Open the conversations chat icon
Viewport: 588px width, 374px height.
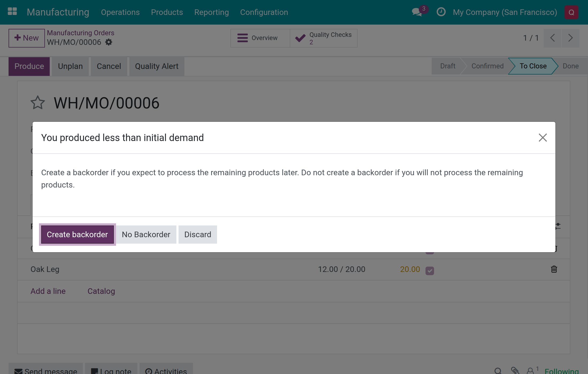417,12
